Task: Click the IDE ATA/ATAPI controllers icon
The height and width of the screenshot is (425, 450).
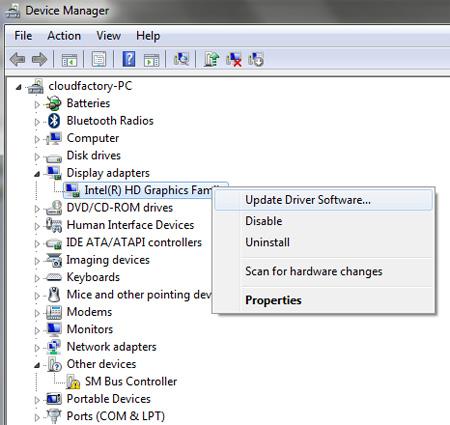Action: coord(54,244)
